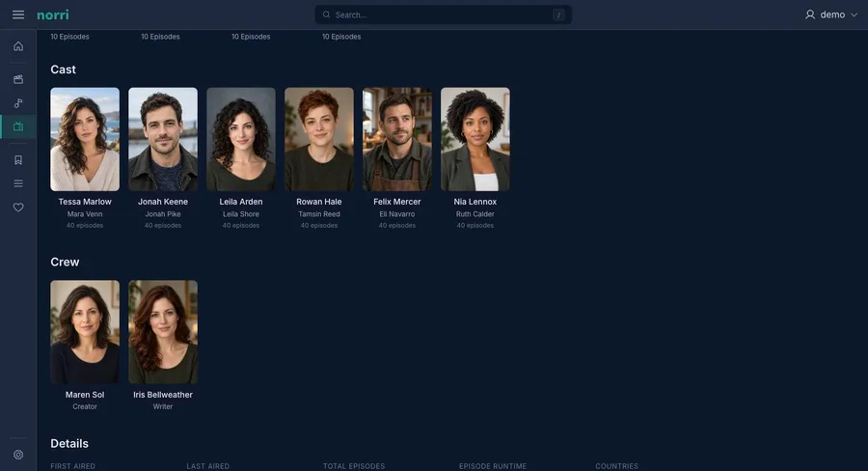Click the Crew section heading
The image size is (868, 471).
65,263
